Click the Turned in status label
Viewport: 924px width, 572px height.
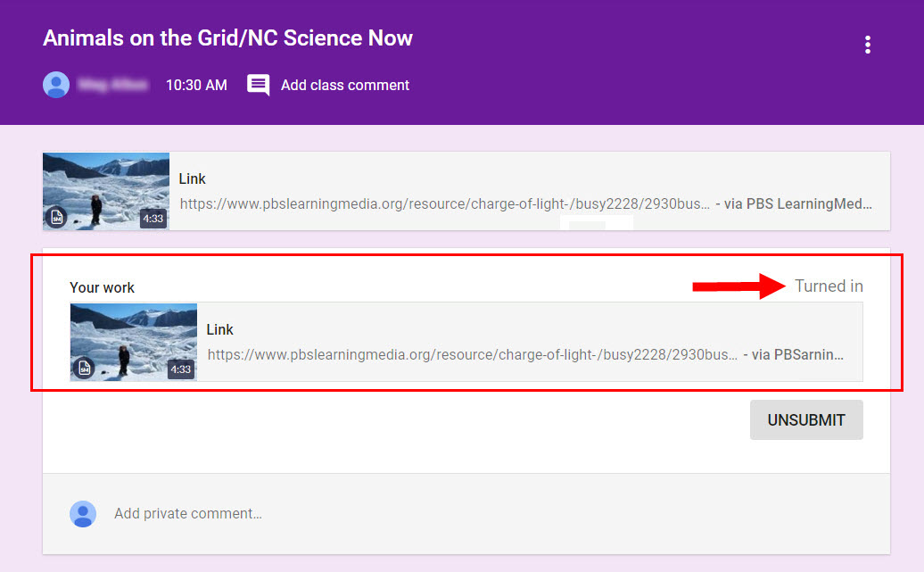[829, 286]
